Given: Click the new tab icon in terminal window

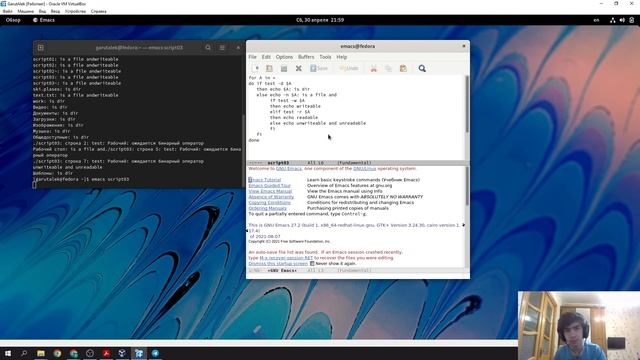Looking at the screenshot, I should 40,47.
